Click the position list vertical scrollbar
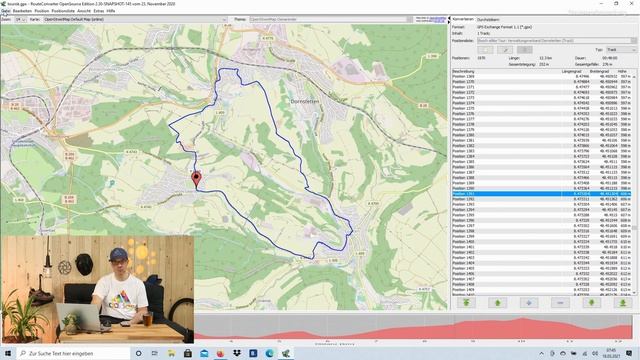 coord(634,184)
